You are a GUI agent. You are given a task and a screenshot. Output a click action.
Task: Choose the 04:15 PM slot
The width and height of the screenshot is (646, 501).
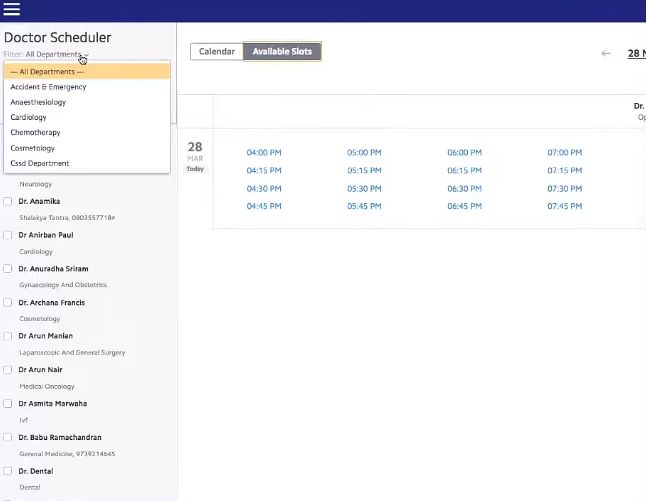click(264, 171)
